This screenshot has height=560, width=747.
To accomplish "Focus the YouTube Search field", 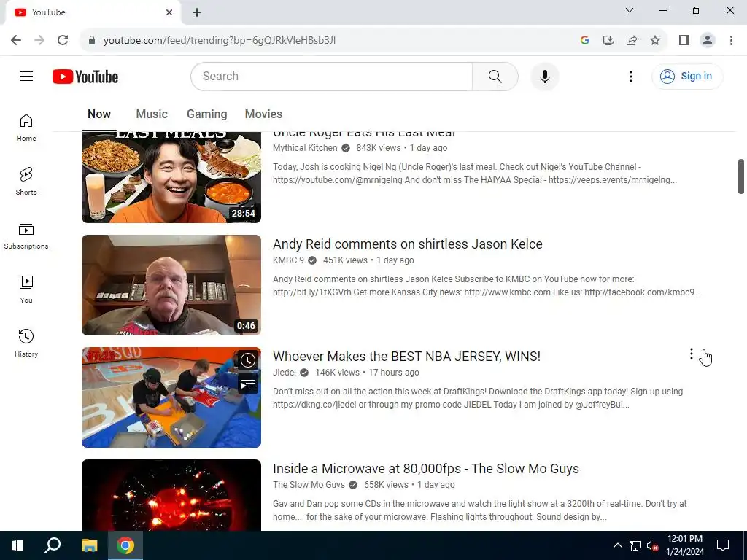I will click(x=332, y=76).
